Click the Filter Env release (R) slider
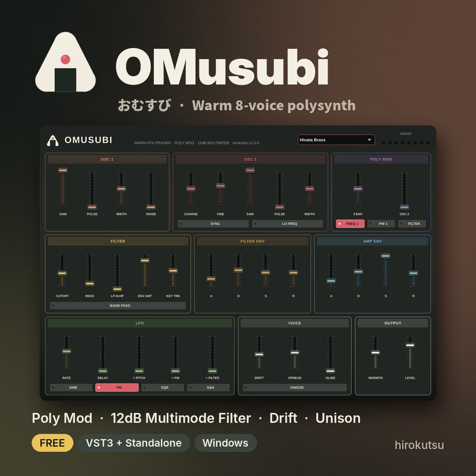The width and height of the screenshot is (476, 476). tap(293, 272)
